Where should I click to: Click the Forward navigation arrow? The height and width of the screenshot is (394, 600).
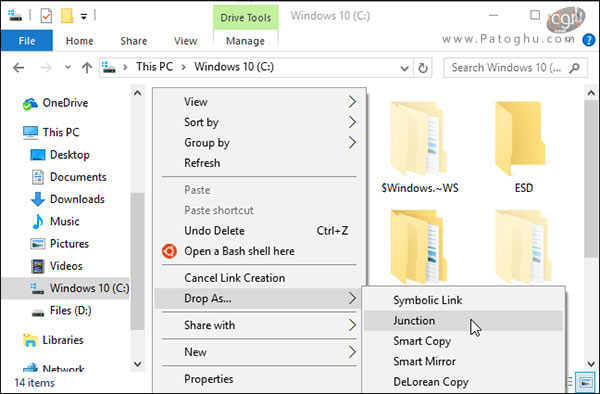[x=46, y=68]
